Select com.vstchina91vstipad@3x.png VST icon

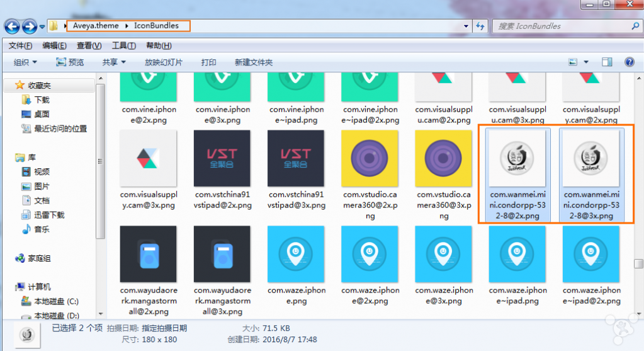296,158
